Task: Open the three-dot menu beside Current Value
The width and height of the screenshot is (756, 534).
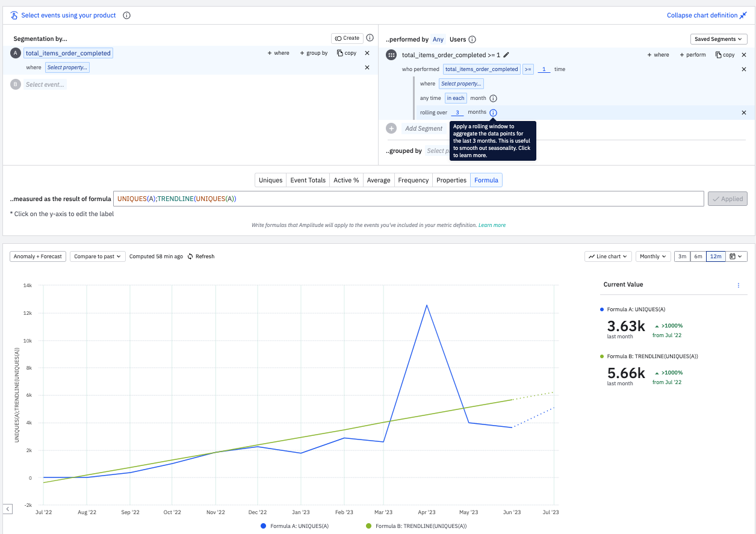Action: pos(739,285)
